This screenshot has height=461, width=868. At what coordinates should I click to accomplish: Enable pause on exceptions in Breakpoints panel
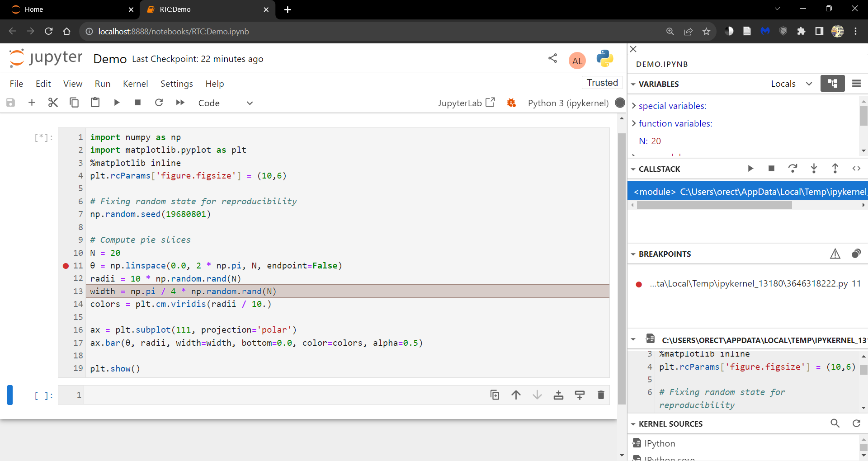pos(835,254)
